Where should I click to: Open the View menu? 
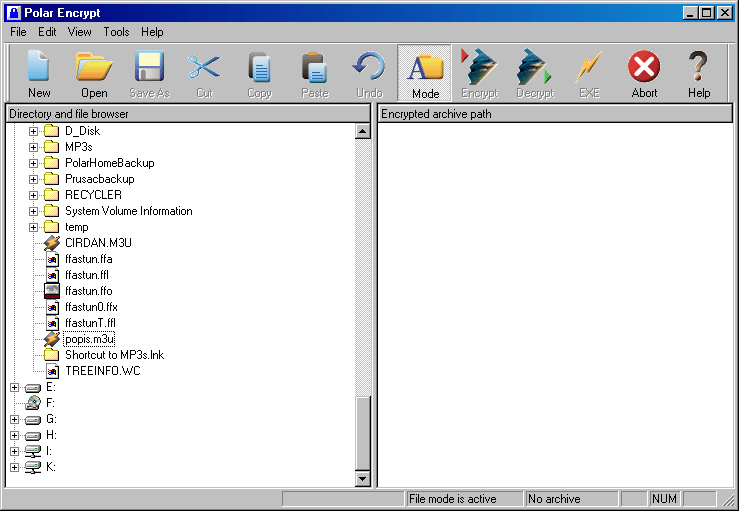click(79, 32)
